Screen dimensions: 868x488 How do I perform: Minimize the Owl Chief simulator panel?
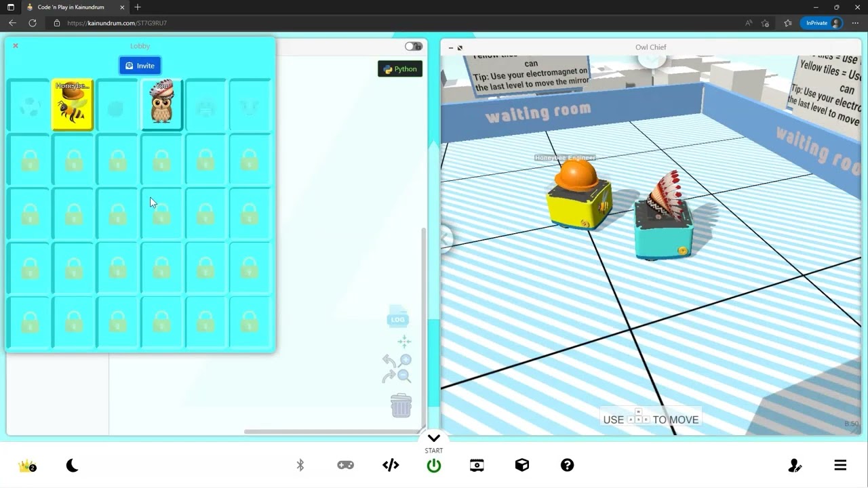click(451, 47)
